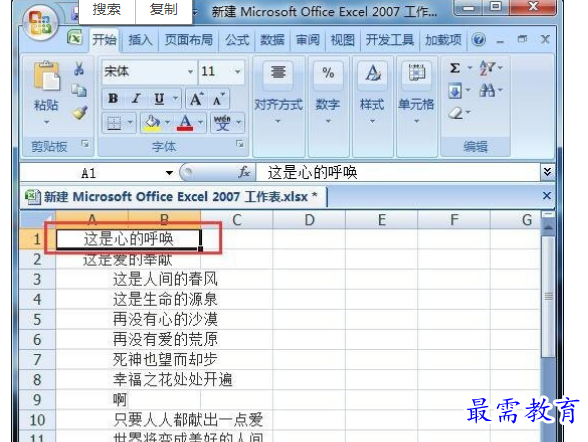Click the phonetic guide wén icon

222,123
